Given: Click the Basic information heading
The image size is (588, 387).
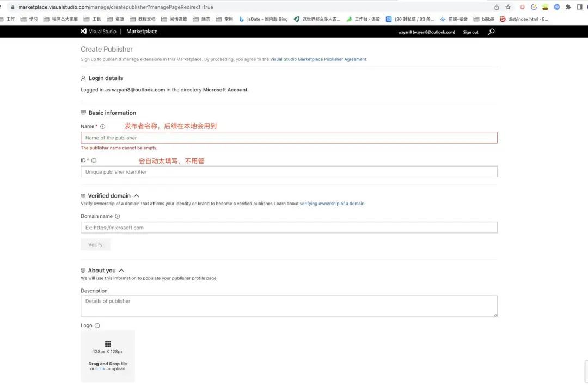Looking at the screenshot, I should pyautogui.click(x=112, y=113).
